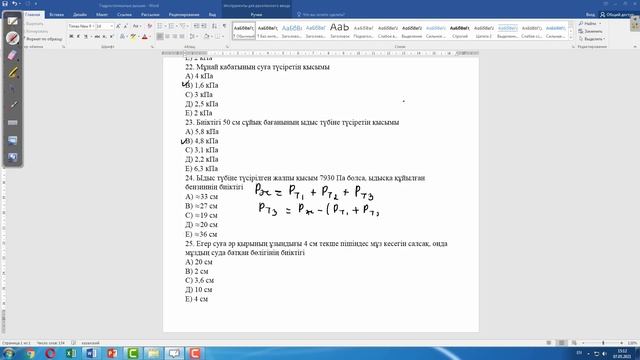The width and height of the screenshot is (640, 360).
Task: Center the paragraph text
Action: 167,37
